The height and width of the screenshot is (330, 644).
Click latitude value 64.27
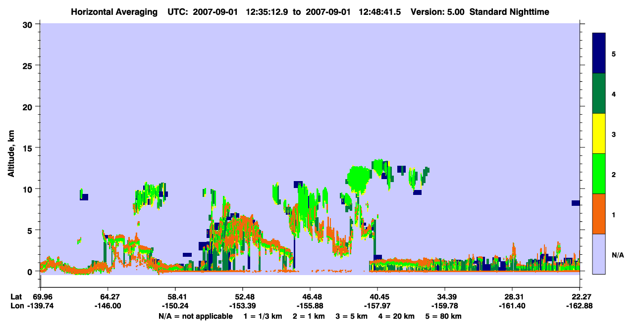107,297
